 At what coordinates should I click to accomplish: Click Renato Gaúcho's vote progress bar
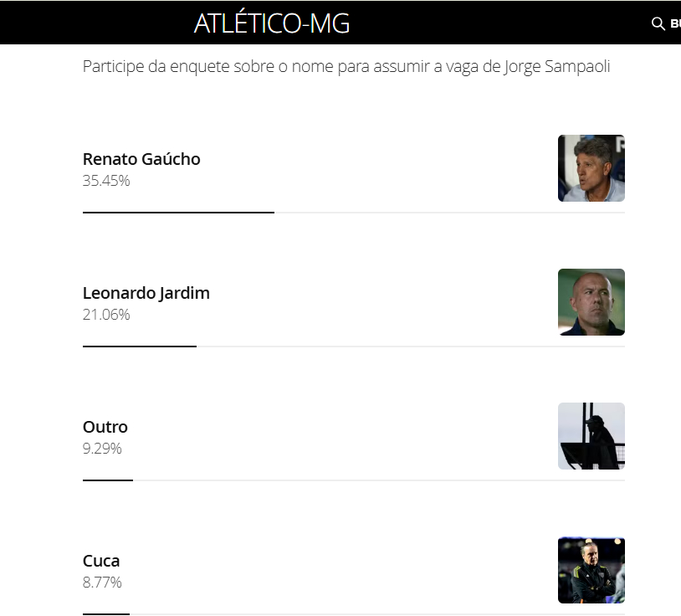coord(178,213)
